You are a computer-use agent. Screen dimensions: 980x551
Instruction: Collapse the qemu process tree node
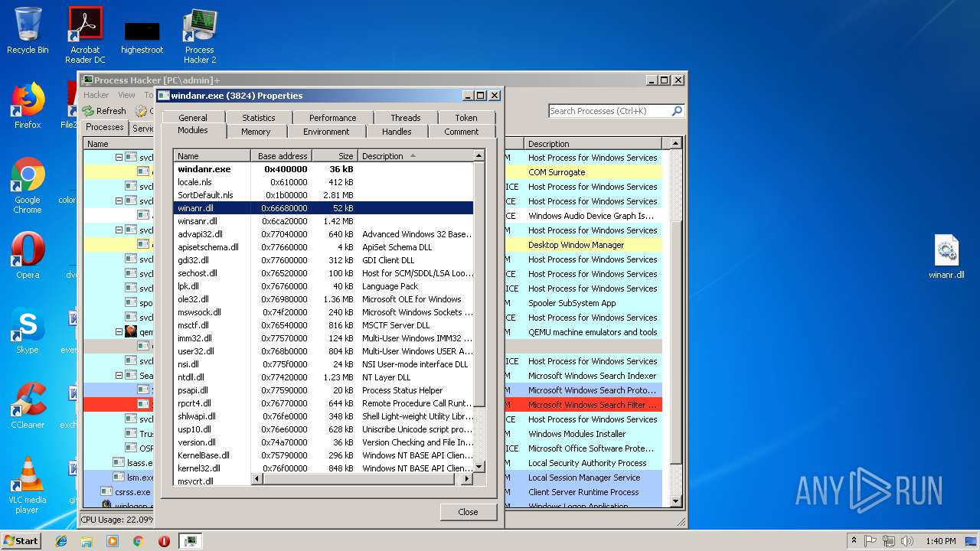pyautogui.click(x=119, y=332)
